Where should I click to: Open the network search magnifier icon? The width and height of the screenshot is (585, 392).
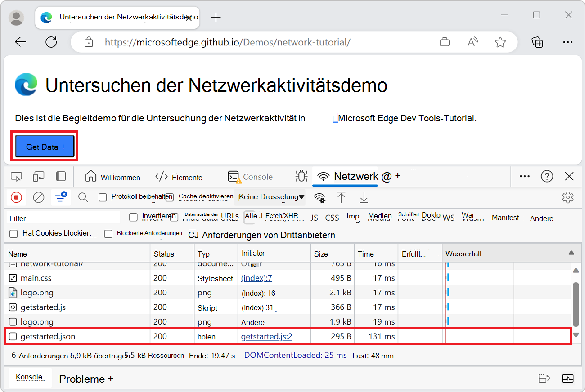pyautogui.click(x=83, y=197)
